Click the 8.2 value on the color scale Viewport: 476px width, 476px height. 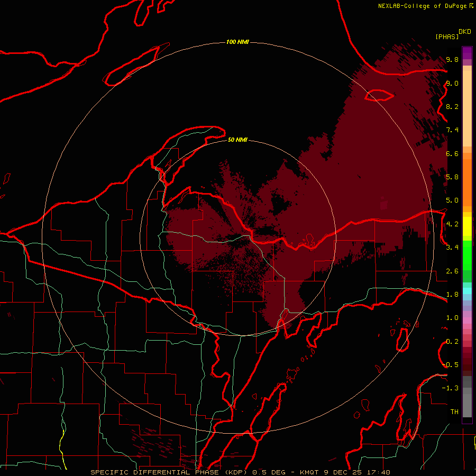pyautogui.click(x=452, y=106)
